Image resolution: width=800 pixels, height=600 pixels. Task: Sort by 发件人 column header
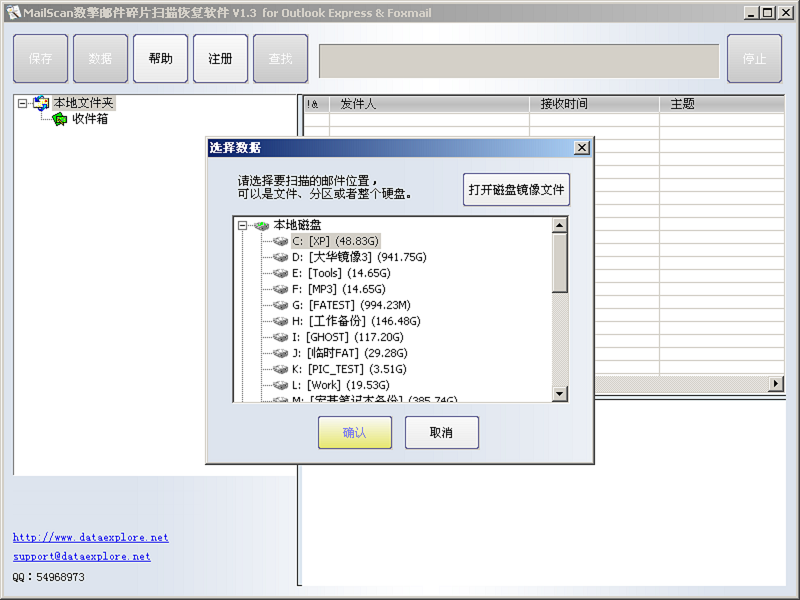coord(429,104)
